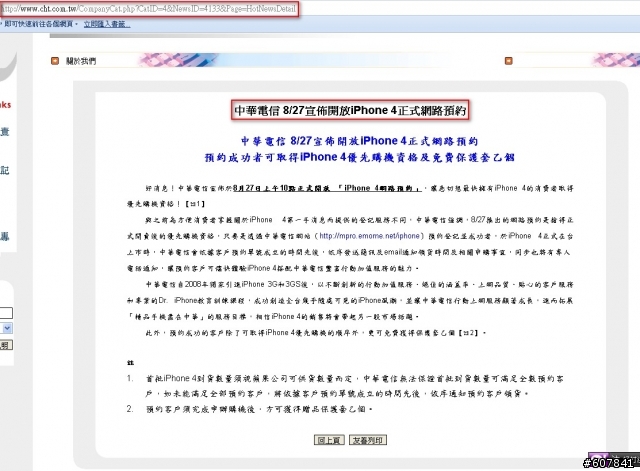Click the 回上頁 button
Viewport: 640px width, 471px height.
coord(329,440)
